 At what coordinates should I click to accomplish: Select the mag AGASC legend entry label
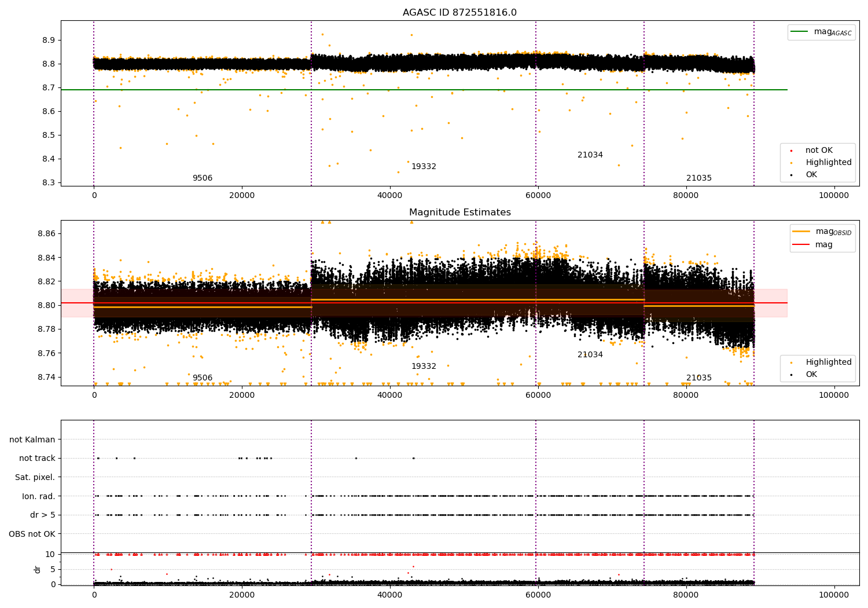point(833,32)
